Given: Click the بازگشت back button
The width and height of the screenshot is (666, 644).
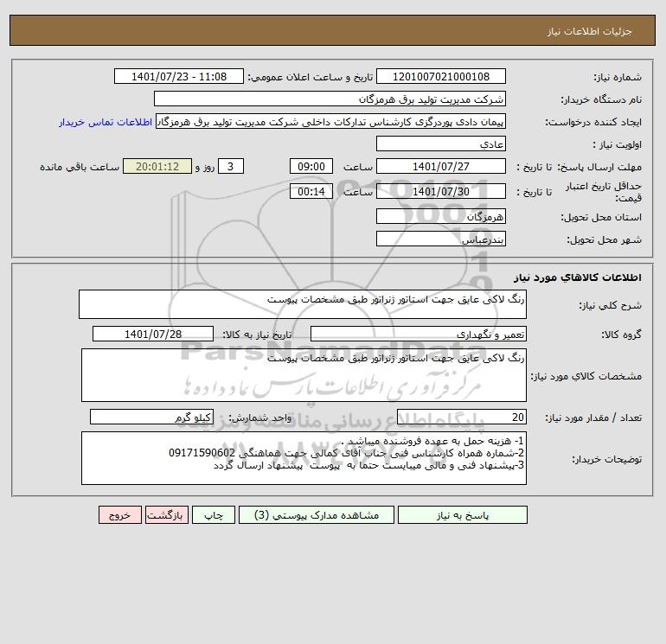Looking at the screenshot, I should 166,515.
